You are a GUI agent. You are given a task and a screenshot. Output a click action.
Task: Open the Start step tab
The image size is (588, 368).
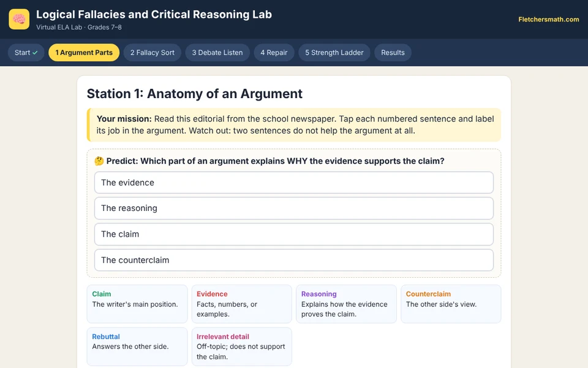click(x=26, y=53)
